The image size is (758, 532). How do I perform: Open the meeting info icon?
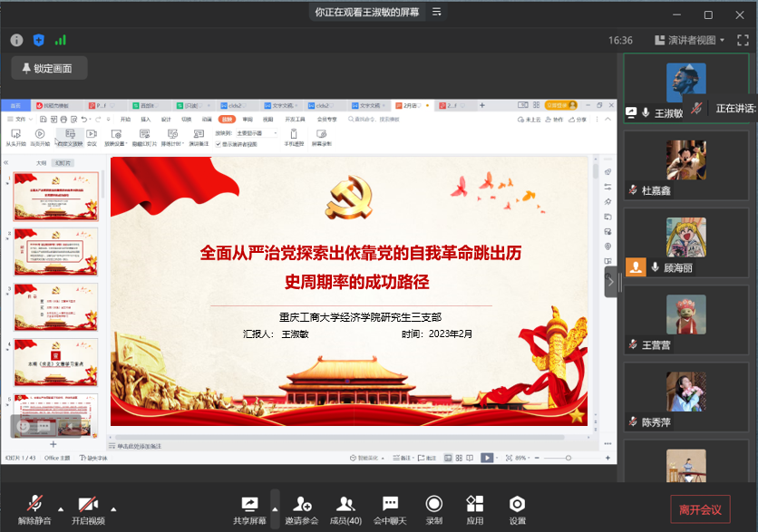pos(16,40)
